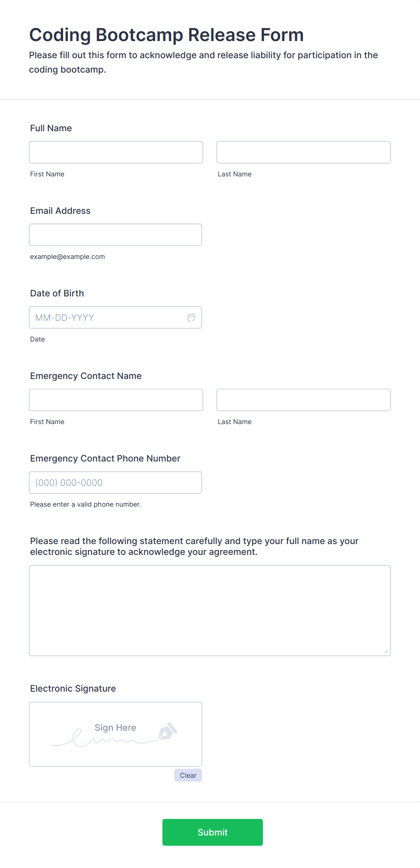Click the Full Name first name field
This screenshot has width=420, height=868.
(116, 152)
